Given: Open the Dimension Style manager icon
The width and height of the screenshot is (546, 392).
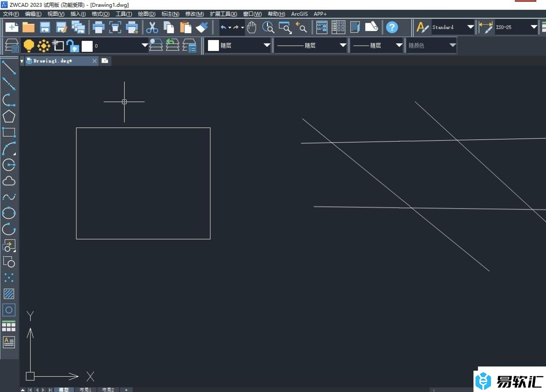Looking at the screenshot, I should coord(485,27).
